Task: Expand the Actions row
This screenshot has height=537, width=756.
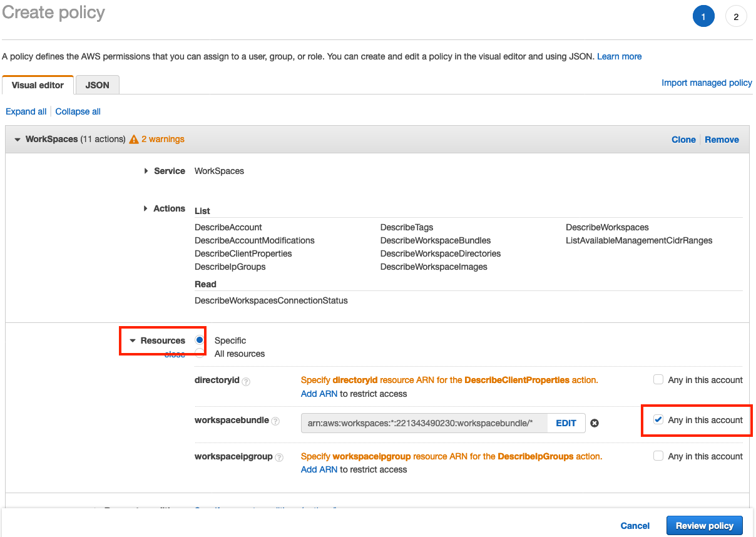Action: click(x=146, y=208)
